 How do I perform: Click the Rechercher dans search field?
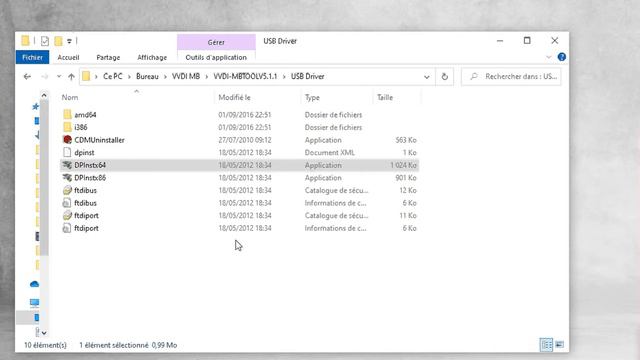pyautogui.click(x=511, y=76)
